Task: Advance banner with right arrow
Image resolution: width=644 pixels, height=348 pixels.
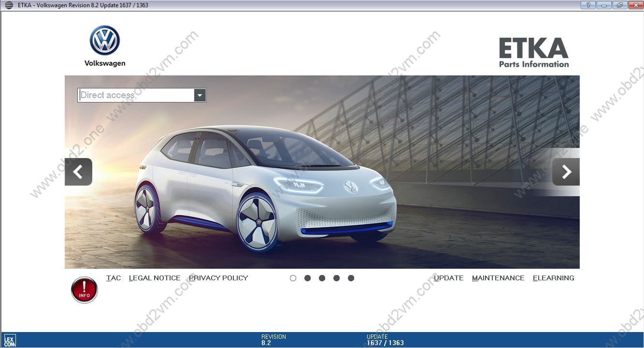Action: point(566,172)
